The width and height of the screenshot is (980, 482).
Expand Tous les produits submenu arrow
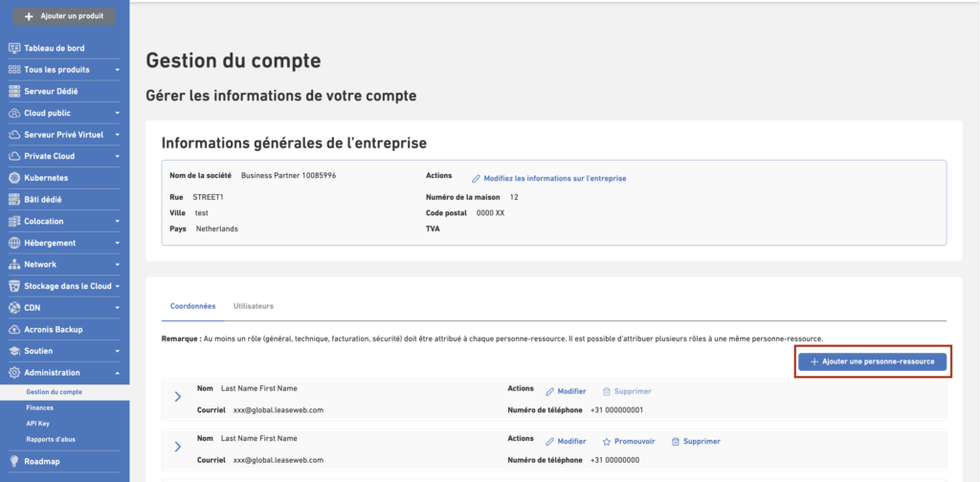[117, 70]
